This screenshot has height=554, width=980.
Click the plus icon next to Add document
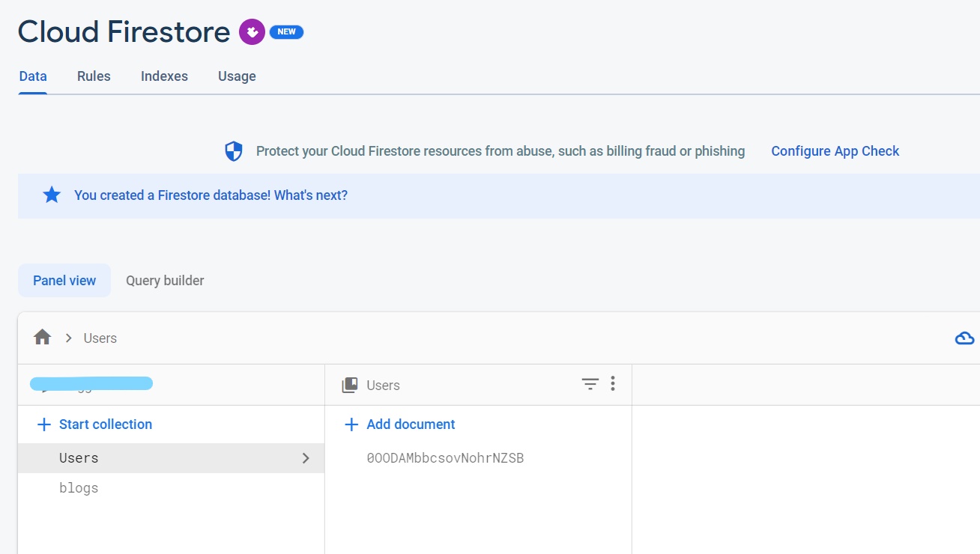pos(351,424)
